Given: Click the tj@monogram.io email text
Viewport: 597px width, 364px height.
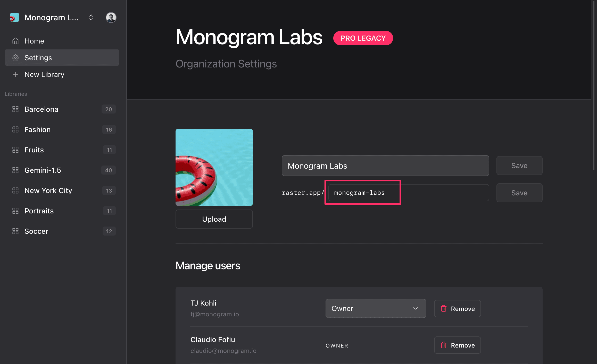Looking at the screenshot, I should click(215, 314).
